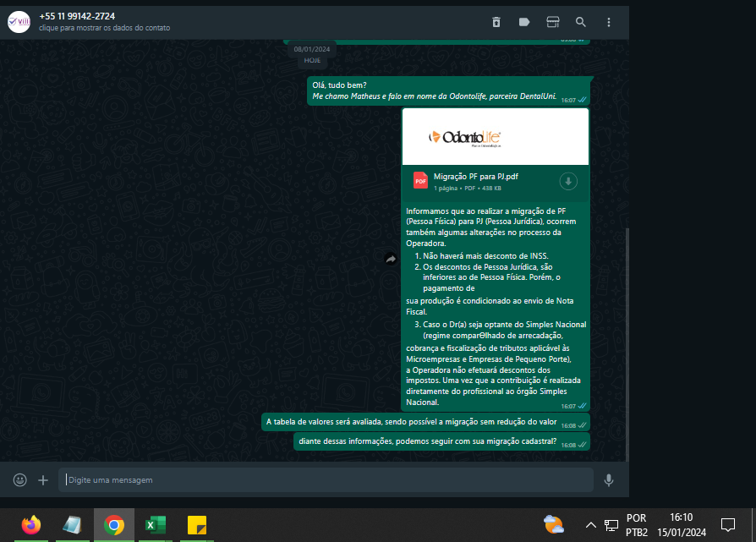Open Excel from the taskbar
Screen dimensions: 756x542
pos(156,524)
